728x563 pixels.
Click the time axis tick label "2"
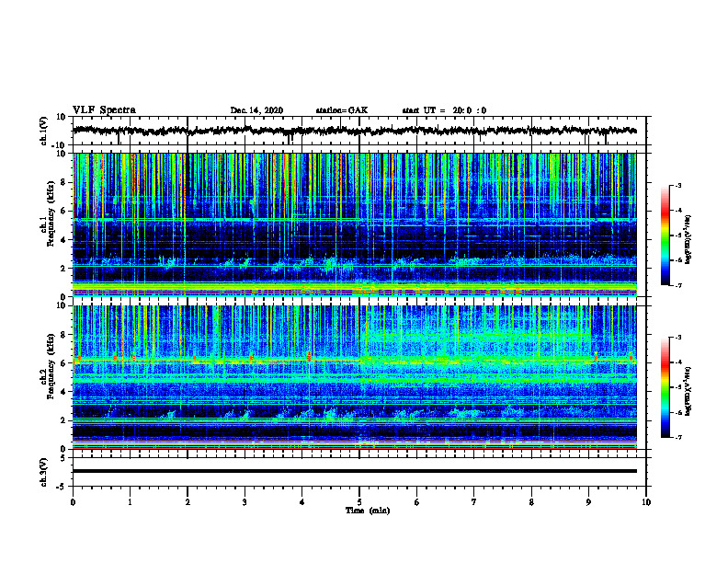click(188, 502)
